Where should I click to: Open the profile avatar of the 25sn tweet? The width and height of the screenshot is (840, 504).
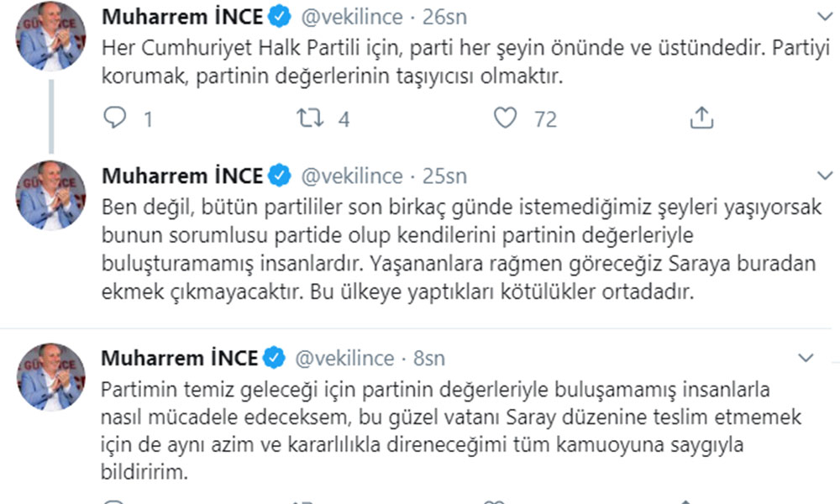(x=51, y=196)
